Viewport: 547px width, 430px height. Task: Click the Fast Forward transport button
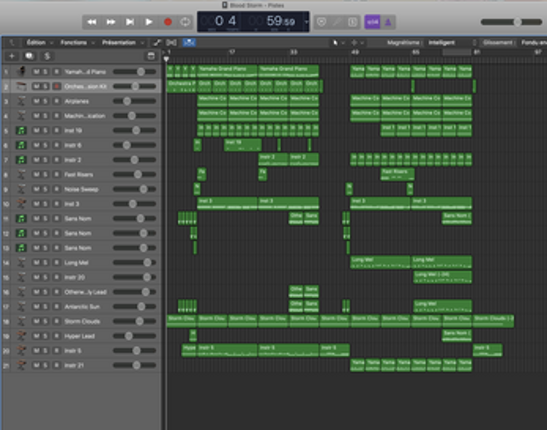111,22
